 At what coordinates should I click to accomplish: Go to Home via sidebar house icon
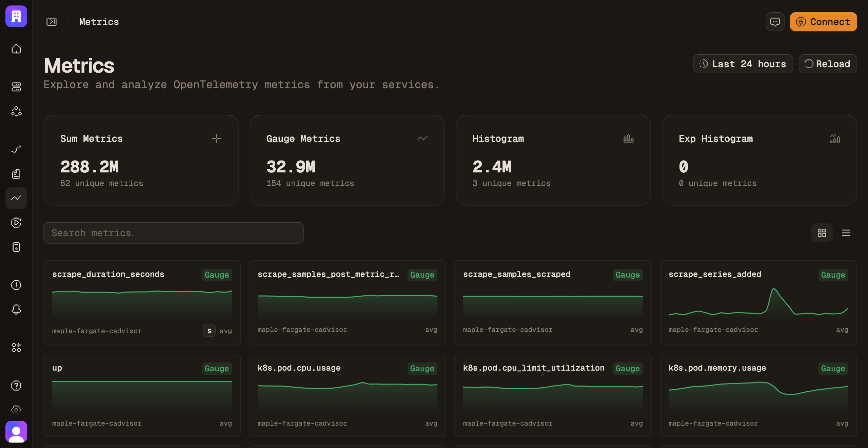(x=16, y=49)
